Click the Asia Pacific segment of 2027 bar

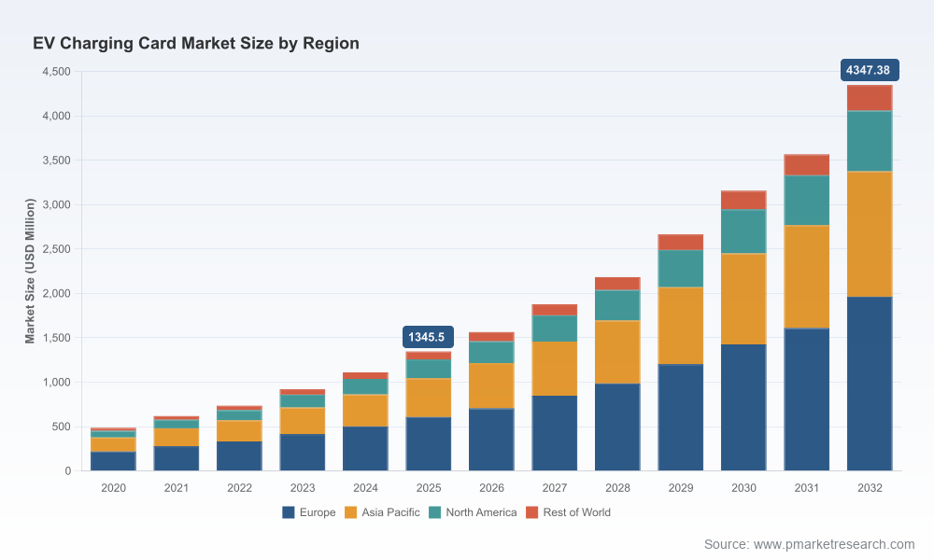point(555,369)
